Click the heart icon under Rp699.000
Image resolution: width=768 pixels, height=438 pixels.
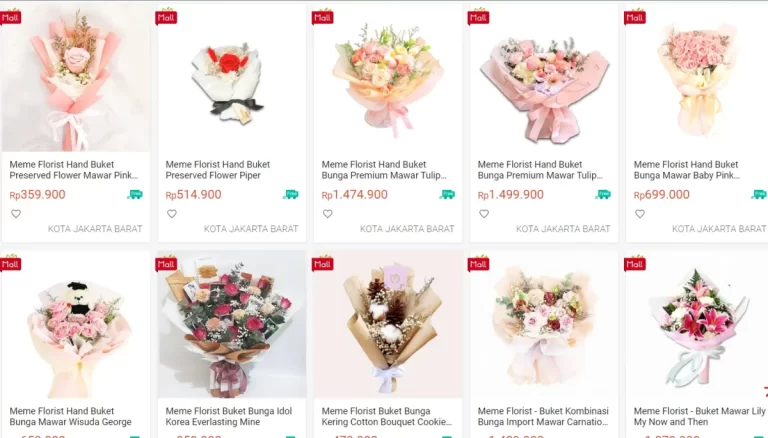(x=640, y=214)
